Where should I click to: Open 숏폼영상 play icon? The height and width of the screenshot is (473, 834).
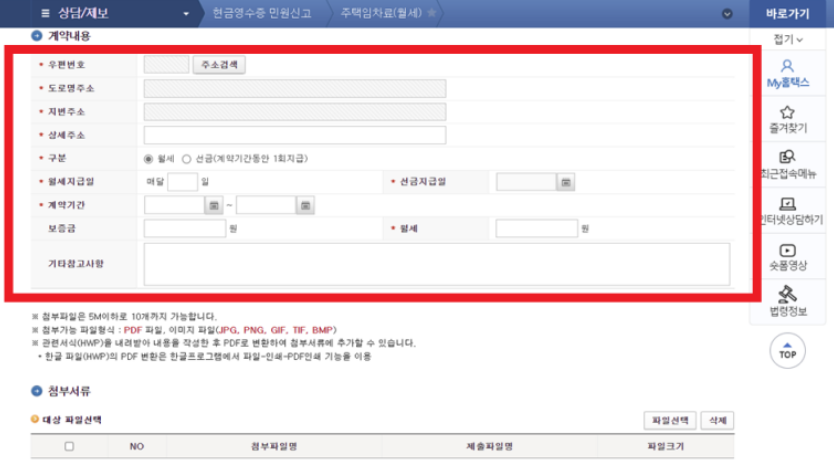[787, 250]
